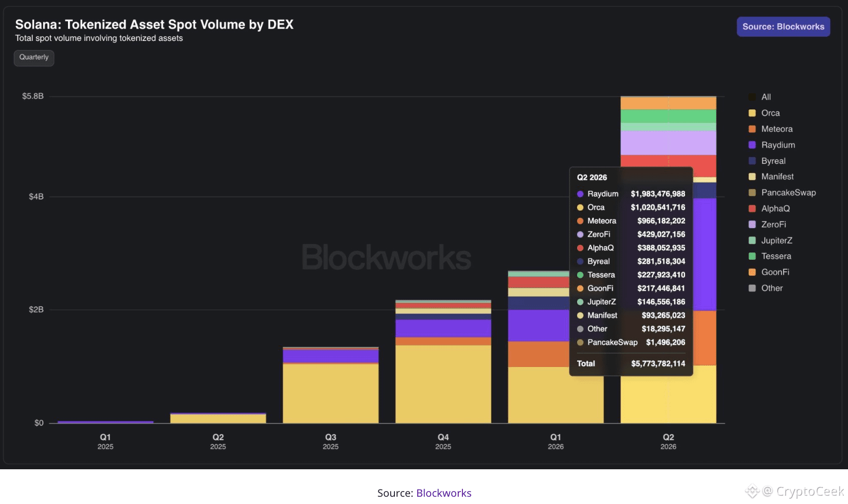This screenshot has width=848, height=504.
Task: Click the Quarterly interval button
Action: coord(34,58)
